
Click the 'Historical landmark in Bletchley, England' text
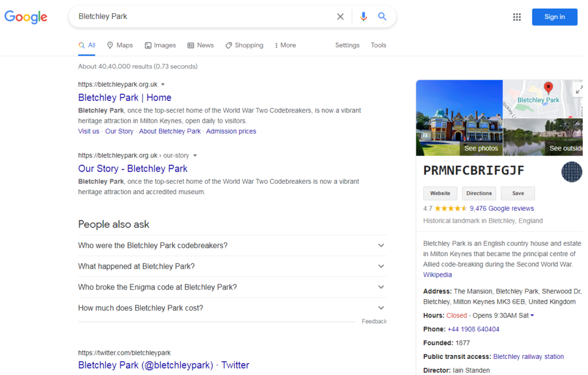point(483,221)
